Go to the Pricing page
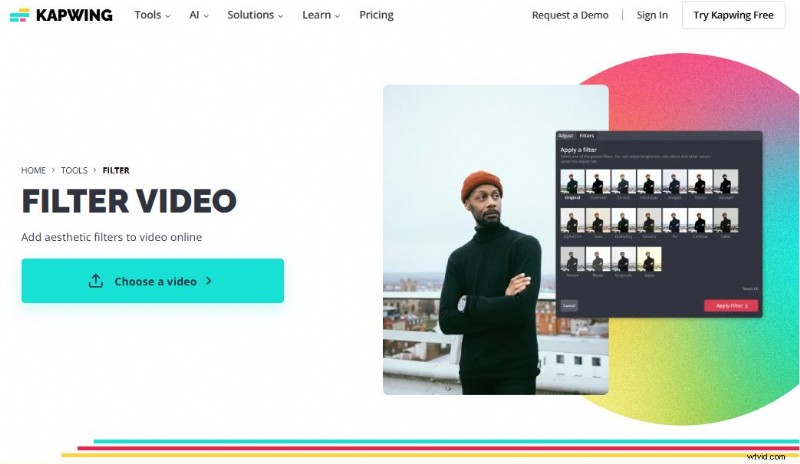The image size is (800, 464). point(376,15)
